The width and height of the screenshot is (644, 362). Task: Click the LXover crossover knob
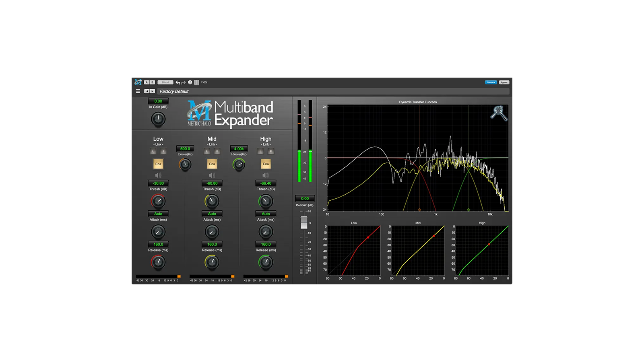point(185,164)
